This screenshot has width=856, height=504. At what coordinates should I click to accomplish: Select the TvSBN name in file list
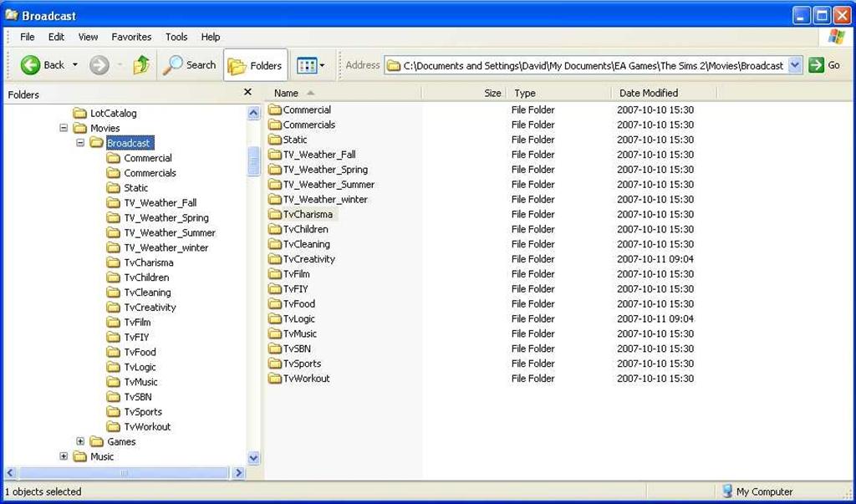297,349
